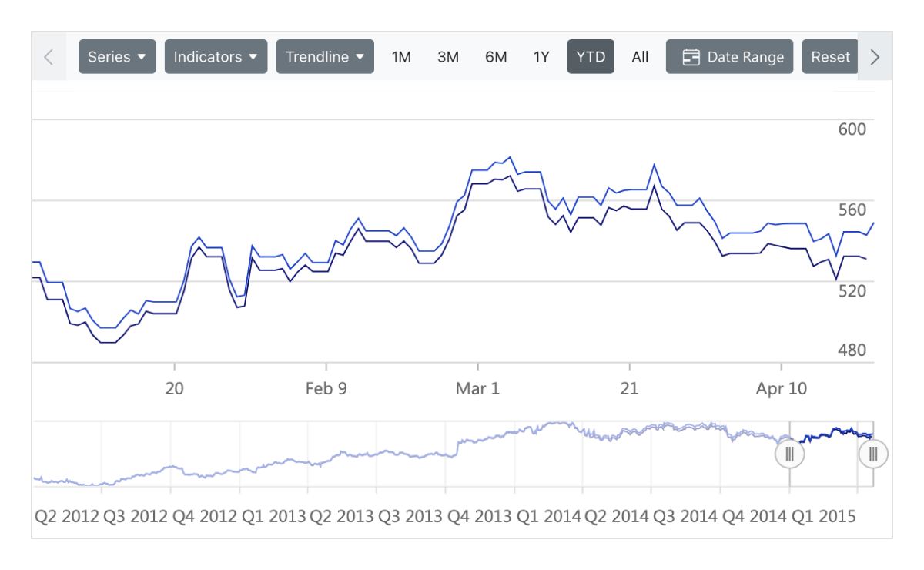Click the chart peak near Mar 1
The height and width of the screenshot is (570, 924).
[x=510, y=157]
